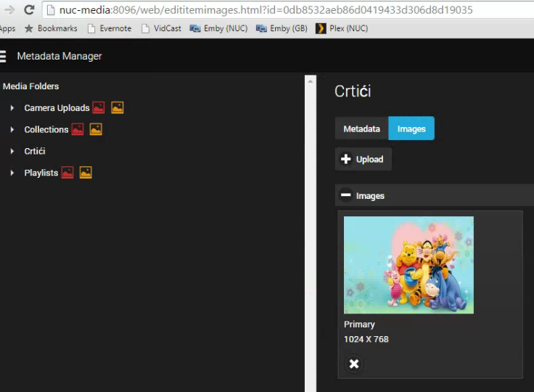Select the Playlists tree item
Viewport: 534px width, 392px height.
coord(41,173)
